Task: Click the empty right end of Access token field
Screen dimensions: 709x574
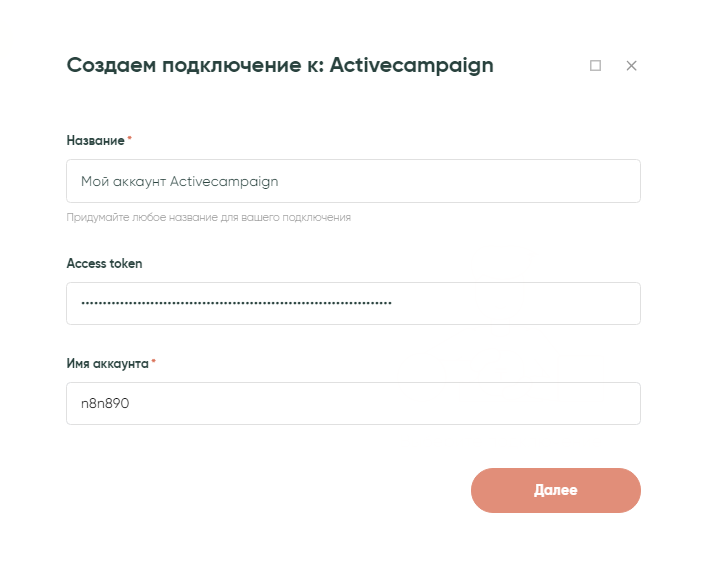Action: pyautogui.click(x=560, y=303)
